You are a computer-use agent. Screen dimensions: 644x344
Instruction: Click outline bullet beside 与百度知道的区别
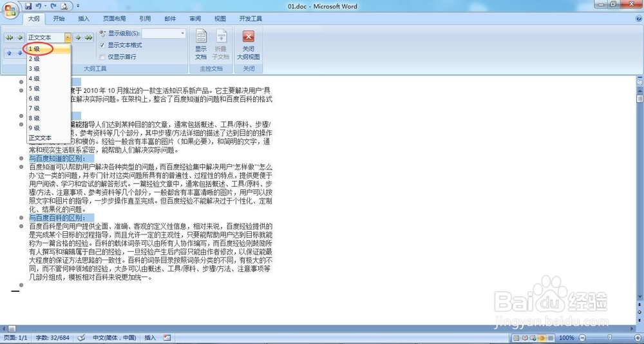(21, 158)
